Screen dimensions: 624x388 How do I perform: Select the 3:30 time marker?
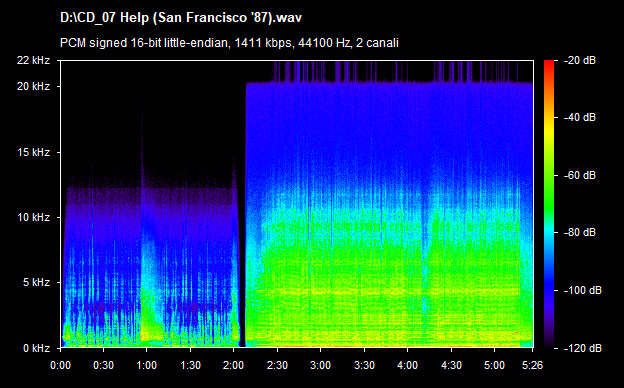tap(364, 365)
